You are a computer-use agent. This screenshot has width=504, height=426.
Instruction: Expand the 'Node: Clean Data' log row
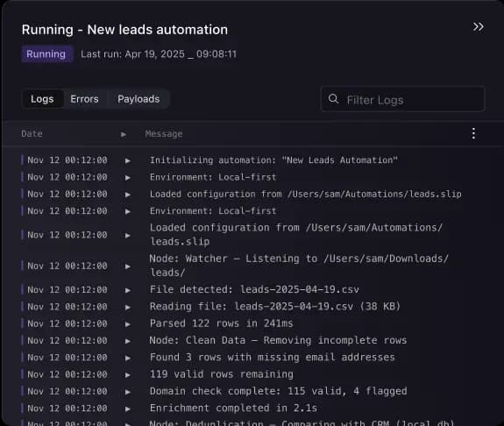(128, 341)
